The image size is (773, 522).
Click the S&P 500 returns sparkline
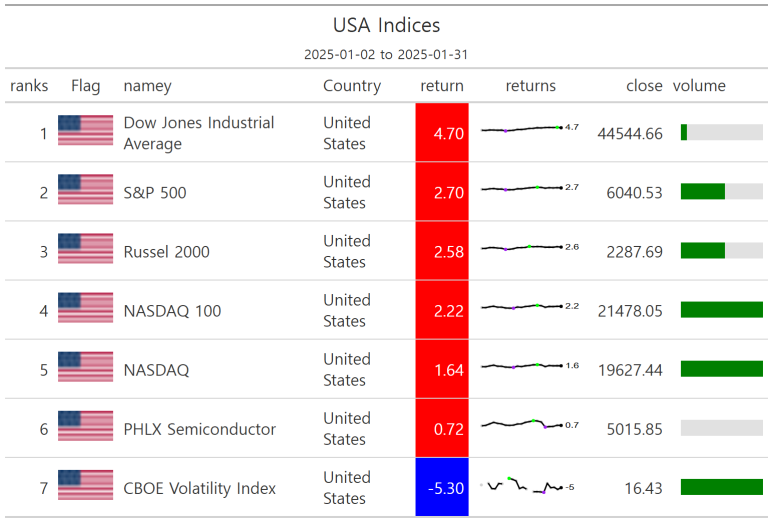click(530, 188)
